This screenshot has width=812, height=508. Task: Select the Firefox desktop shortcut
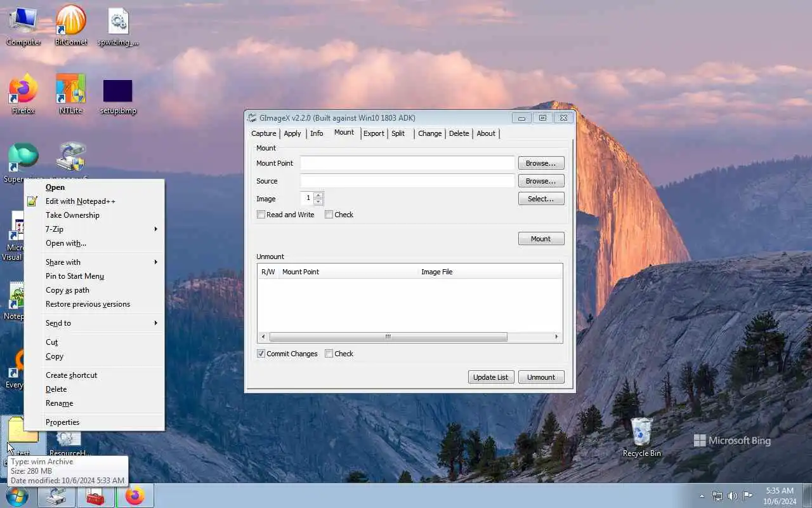(23, 95)
